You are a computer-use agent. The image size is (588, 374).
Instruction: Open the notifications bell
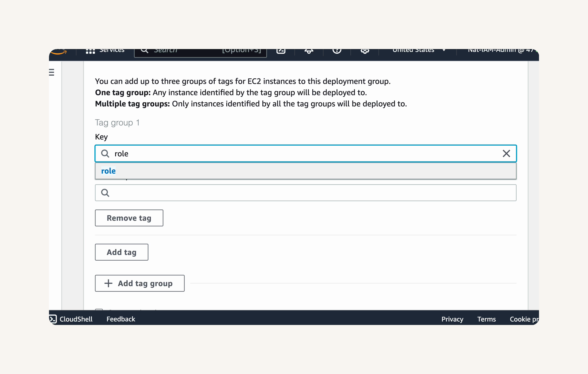tap(309, 51)
